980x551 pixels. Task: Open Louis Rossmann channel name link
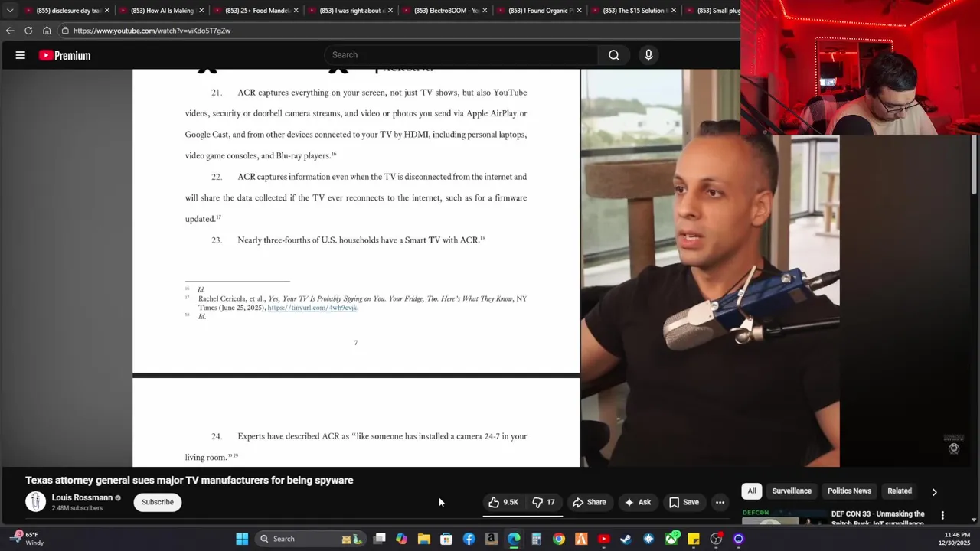pos(82,497)
